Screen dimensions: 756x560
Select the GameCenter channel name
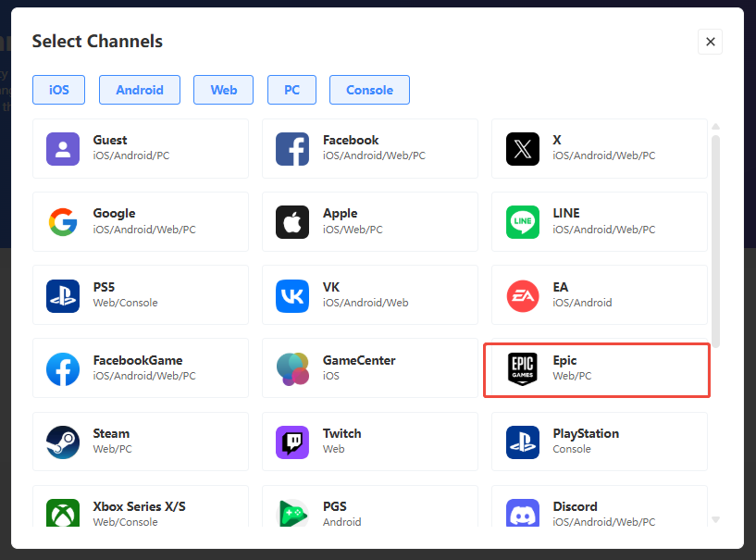tap(359, 360)
